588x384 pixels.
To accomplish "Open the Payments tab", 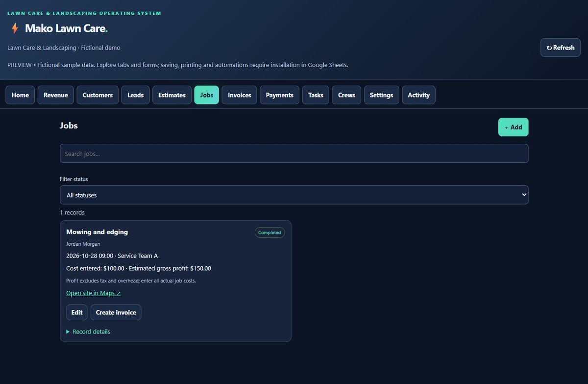I will click(x=280, y=95).
